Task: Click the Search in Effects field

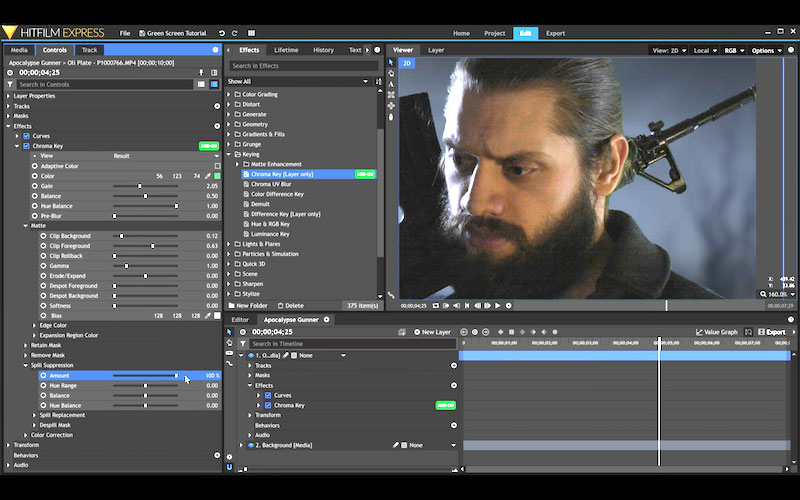Action: [x=304, y=66]
